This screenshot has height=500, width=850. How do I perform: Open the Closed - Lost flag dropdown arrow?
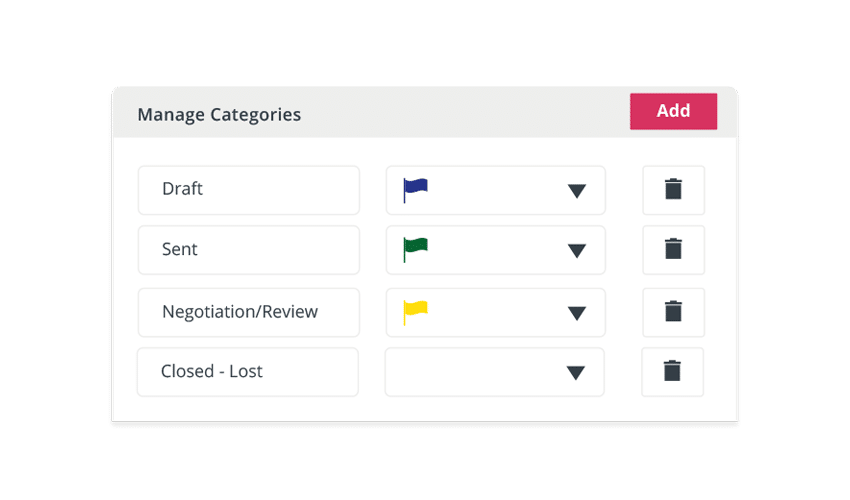[576, 372]
